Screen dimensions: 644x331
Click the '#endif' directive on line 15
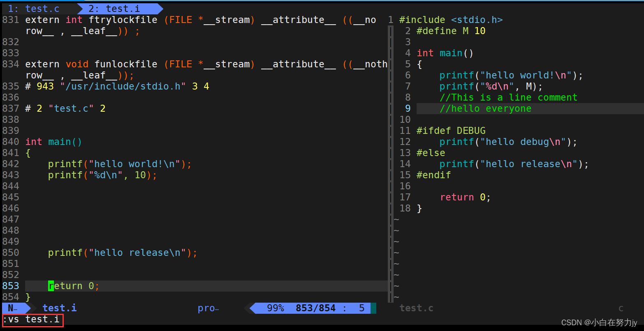434,175
